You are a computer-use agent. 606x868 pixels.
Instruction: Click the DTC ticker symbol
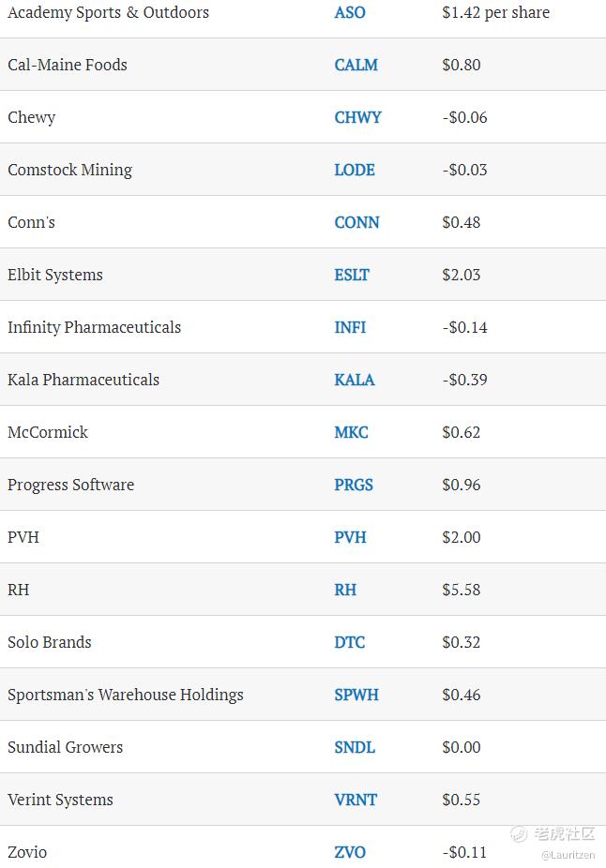(x=350, y=643)
